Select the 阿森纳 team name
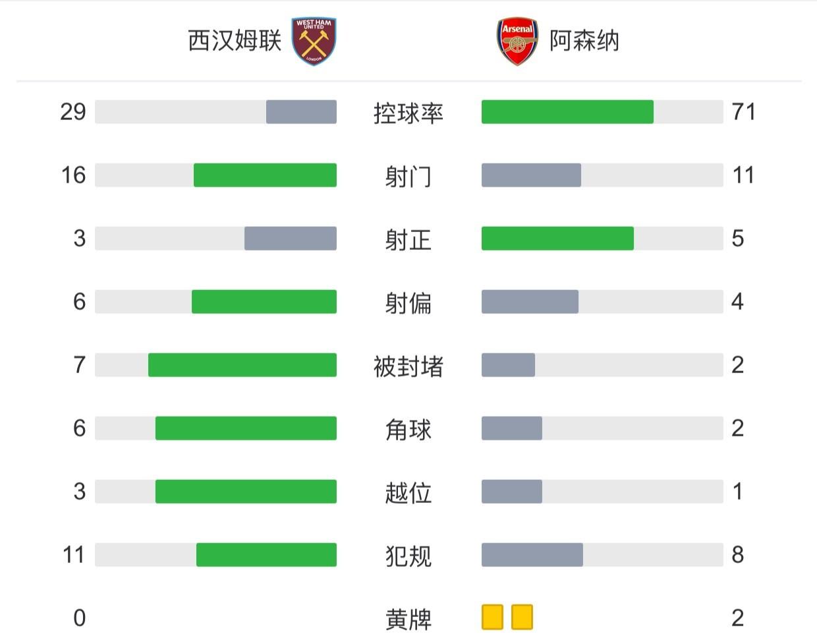 tap(584, 41)
